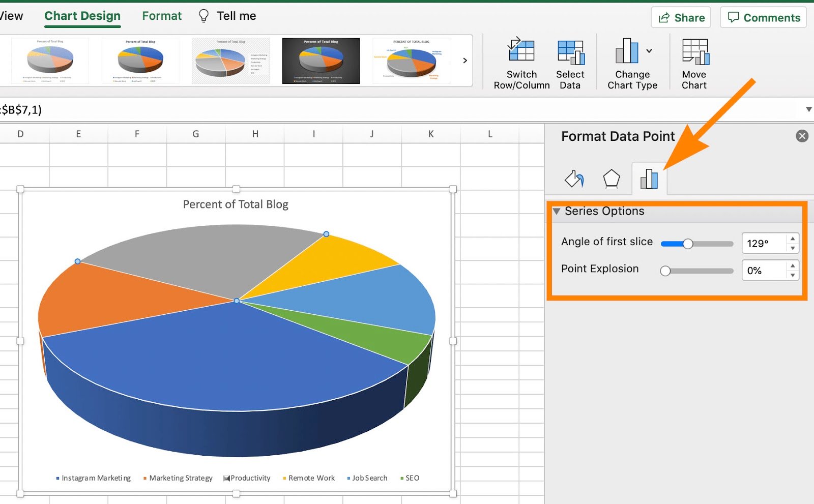Open the View menu
The height and width of the screenshot is (504, 814).
point(11,16)
